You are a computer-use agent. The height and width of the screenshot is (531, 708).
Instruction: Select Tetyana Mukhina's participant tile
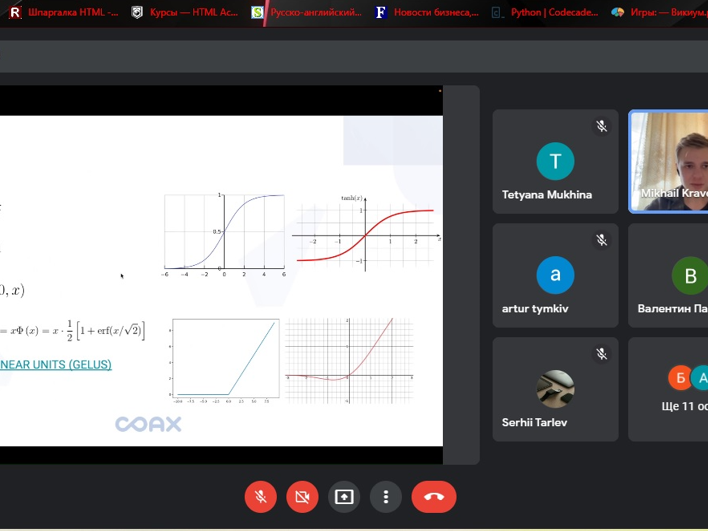[554, 162]
